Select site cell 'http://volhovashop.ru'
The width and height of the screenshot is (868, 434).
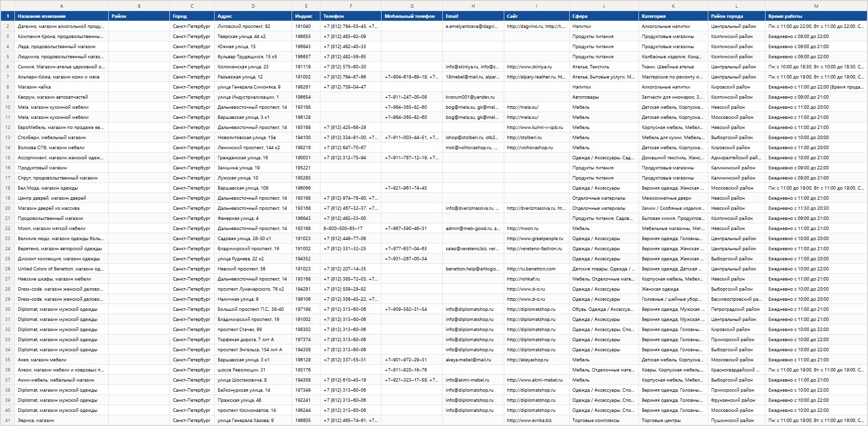click(536, 148)
